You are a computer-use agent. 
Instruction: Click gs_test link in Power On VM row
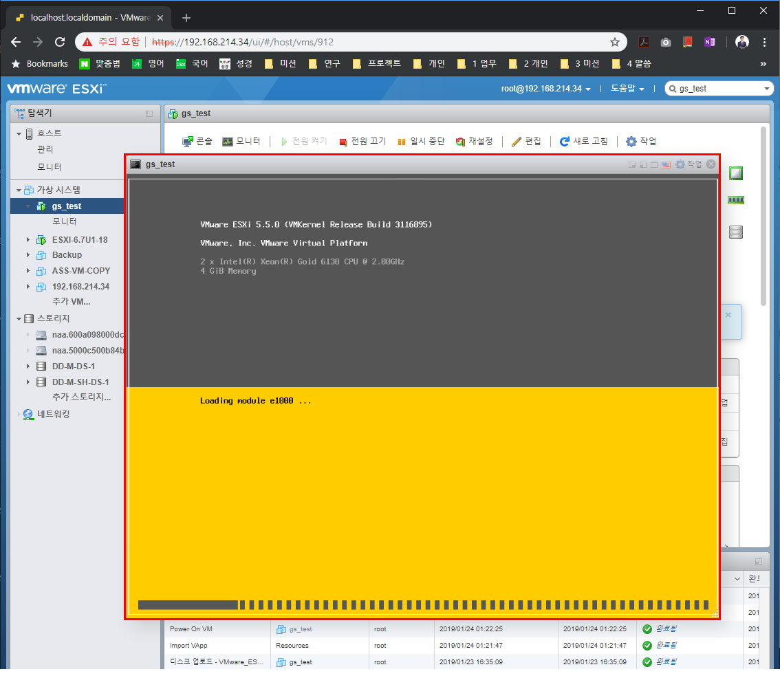(301, 629)
